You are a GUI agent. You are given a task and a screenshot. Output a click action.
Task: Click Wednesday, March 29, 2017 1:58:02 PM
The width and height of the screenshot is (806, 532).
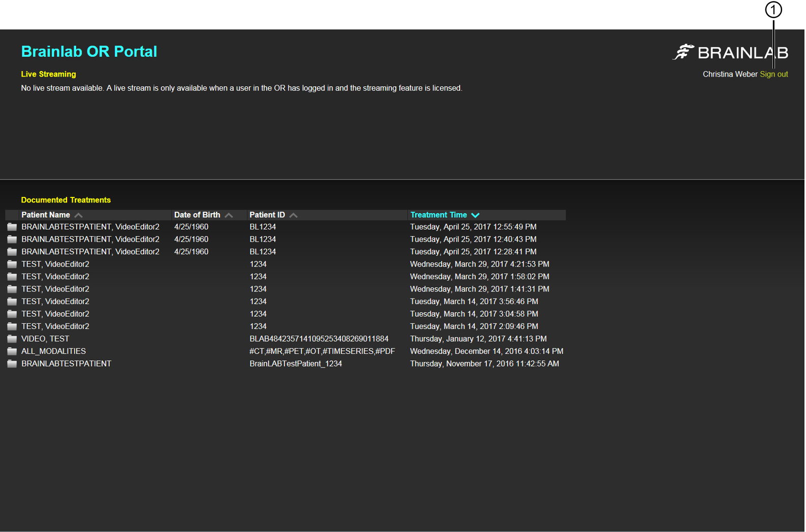(x=480, y=277)
